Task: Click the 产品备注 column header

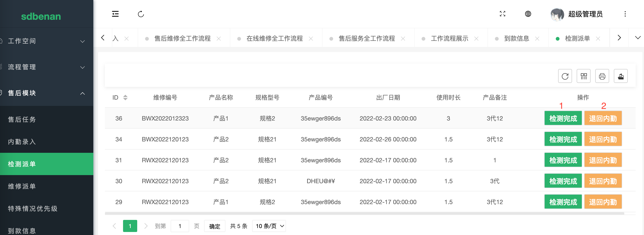Action: [x=495, y=98]
